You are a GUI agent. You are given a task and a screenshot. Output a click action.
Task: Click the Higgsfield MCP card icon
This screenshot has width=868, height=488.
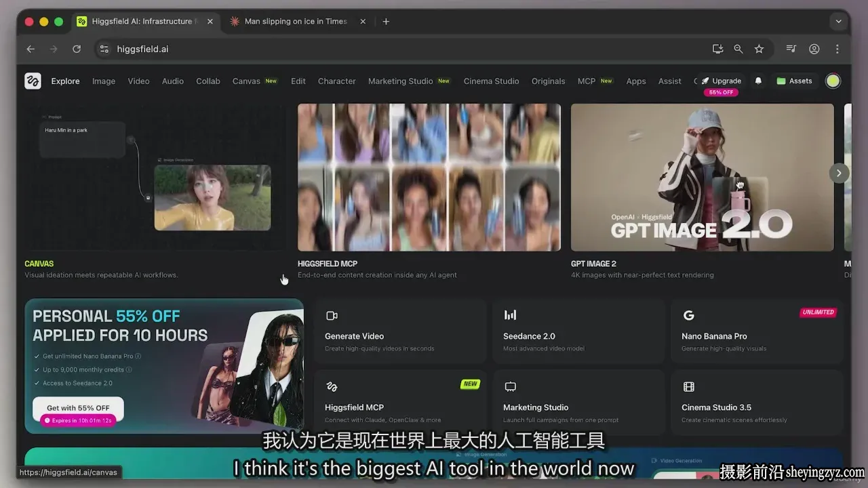(332, 386)
